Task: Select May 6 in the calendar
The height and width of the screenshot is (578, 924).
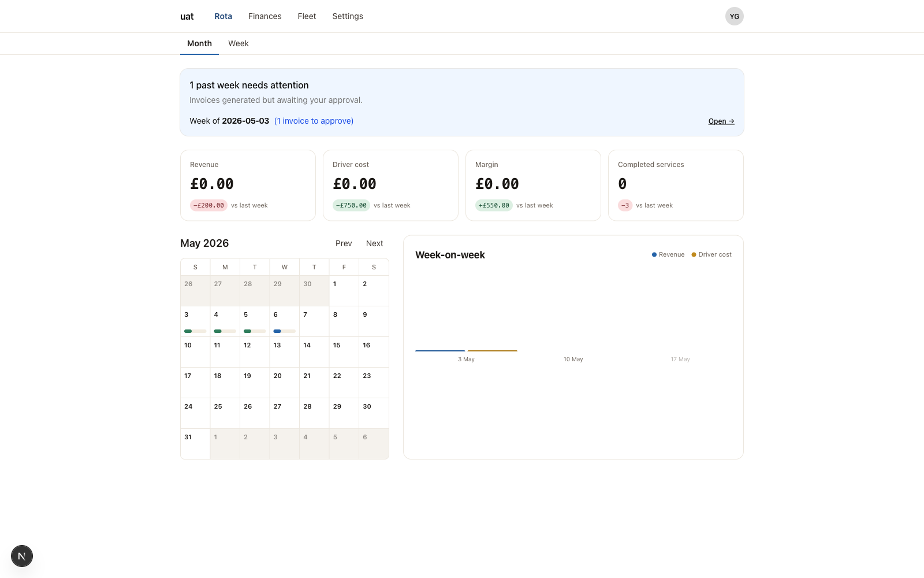Action: coord(285,321)
